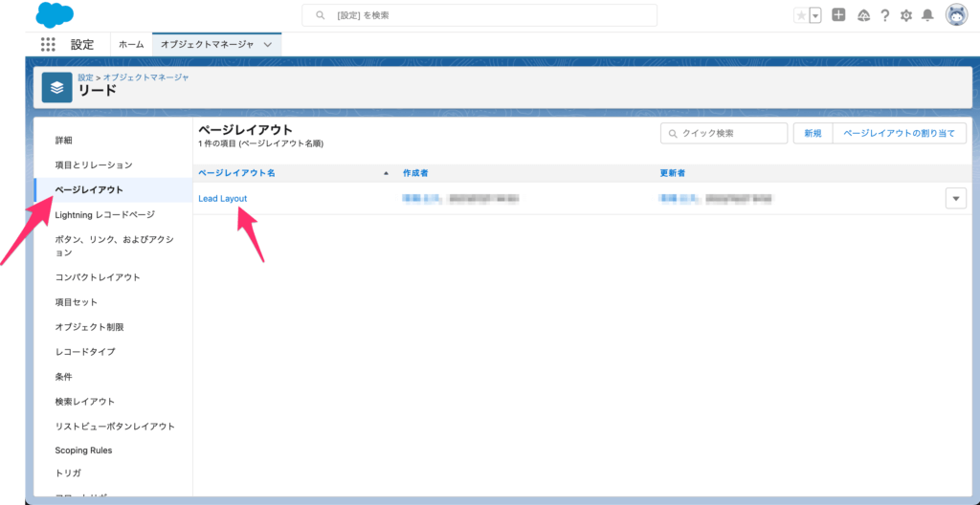Open the notifications bell
980x505 pixels.
(927, 15)
